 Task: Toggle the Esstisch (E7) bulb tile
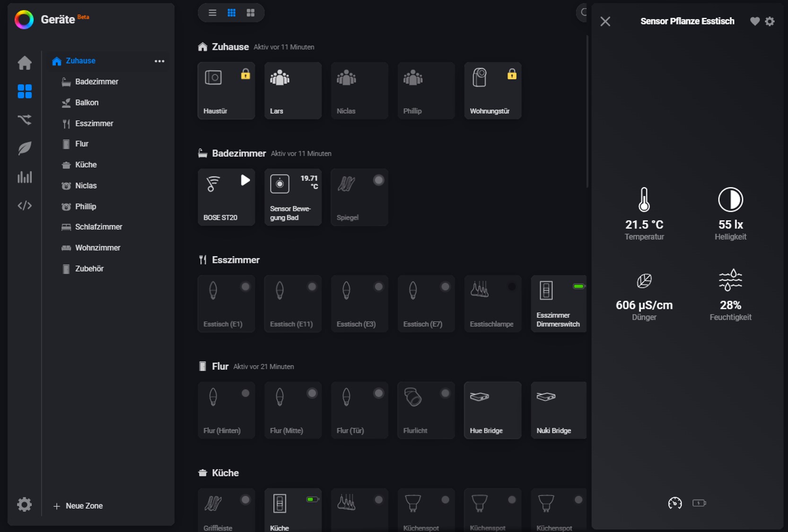point(426,304)
